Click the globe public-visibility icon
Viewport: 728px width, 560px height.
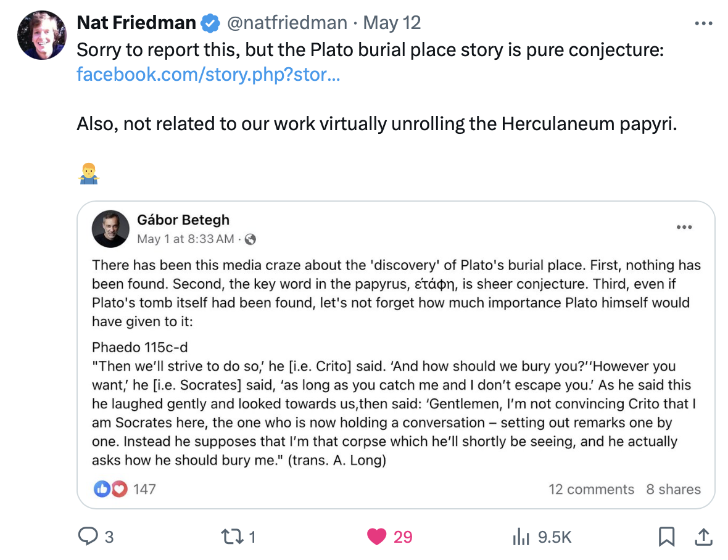coord(250,239)
